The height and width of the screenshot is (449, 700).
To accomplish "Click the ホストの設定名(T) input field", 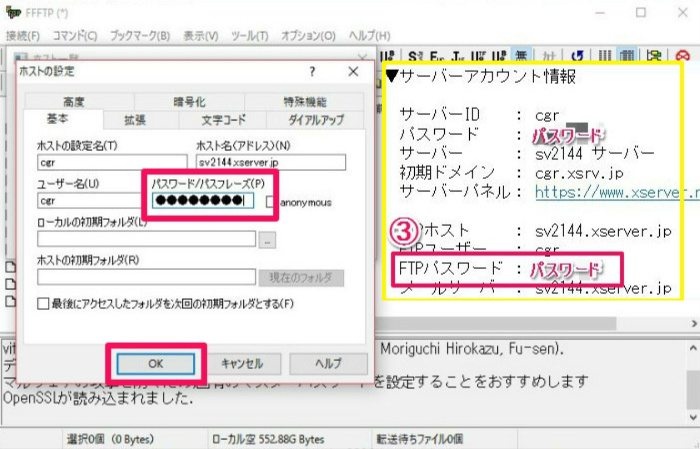I will coord(112,162).
